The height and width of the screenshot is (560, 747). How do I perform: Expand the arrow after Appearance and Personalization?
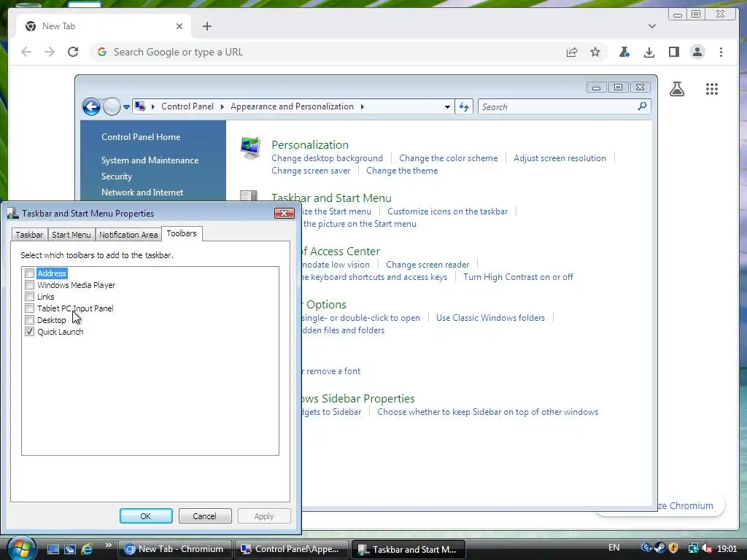coord(362,106)
